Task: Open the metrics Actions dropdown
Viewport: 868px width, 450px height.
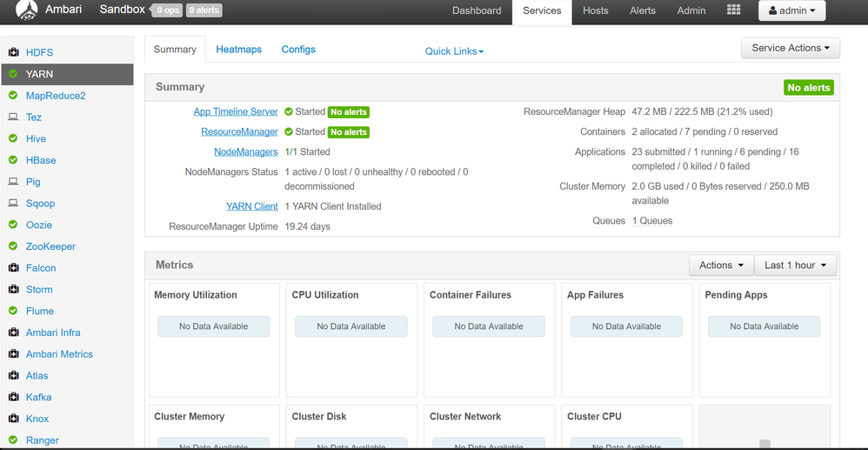Action: tap(721, 265)
